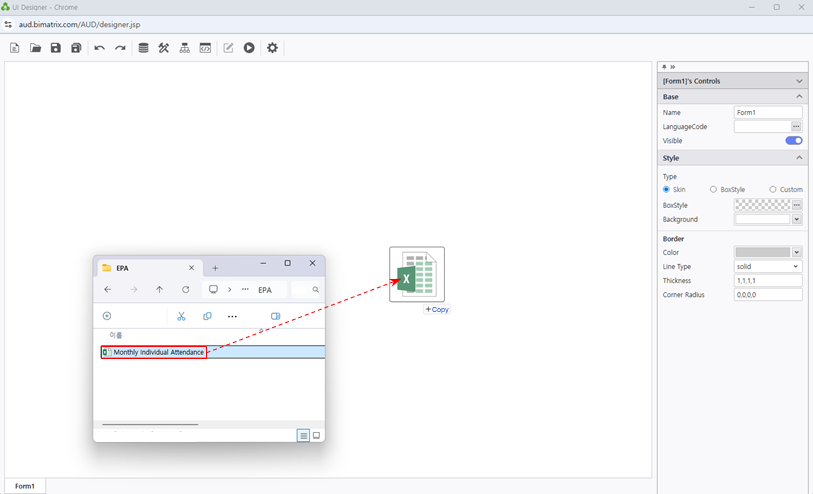Select the EPA tab in File Explorer

[140, 268]
